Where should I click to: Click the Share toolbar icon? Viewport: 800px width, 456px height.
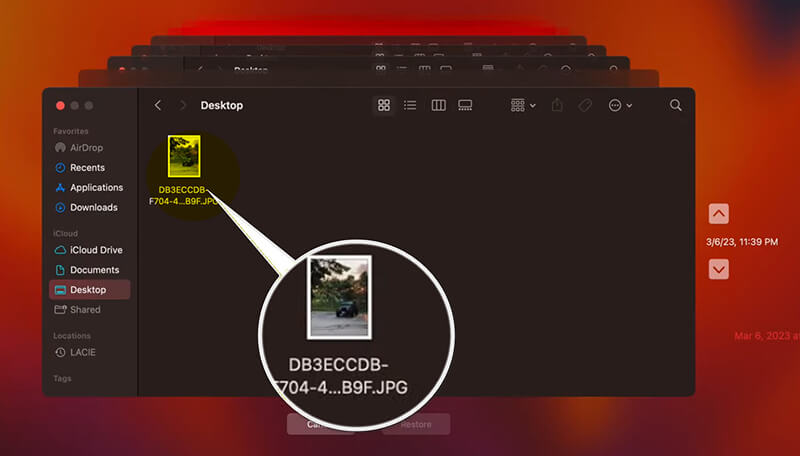coord(557,105)
